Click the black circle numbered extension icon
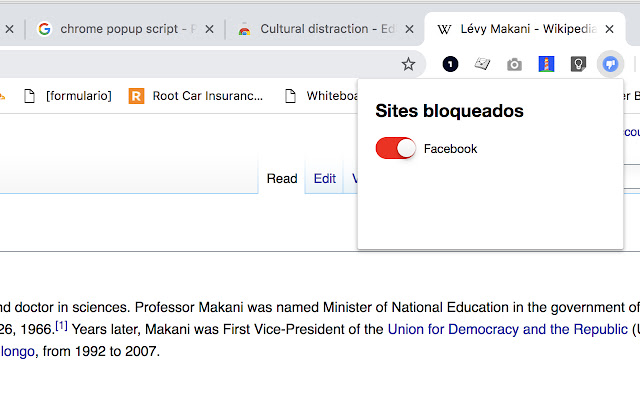 point(450,65)
